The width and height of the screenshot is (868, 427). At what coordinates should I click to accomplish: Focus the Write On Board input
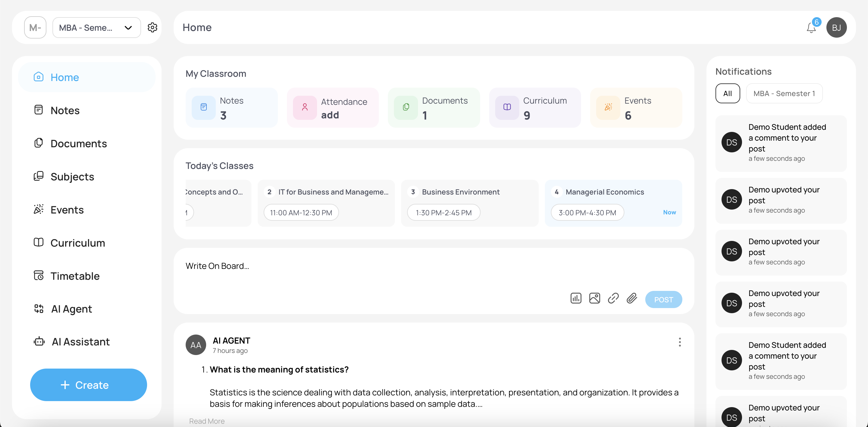tap(434, 266)
